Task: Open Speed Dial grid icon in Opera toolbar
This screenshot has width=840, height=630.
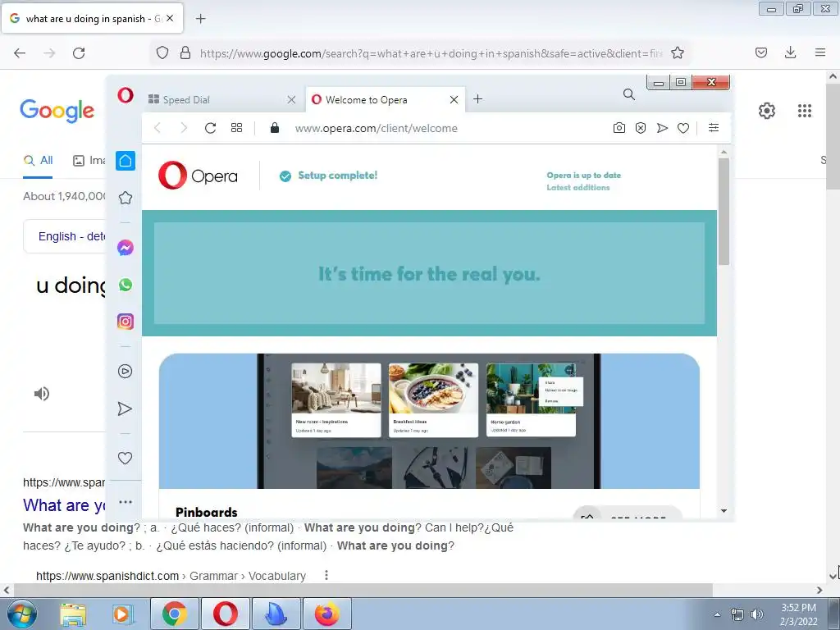Action: (237, 128)
